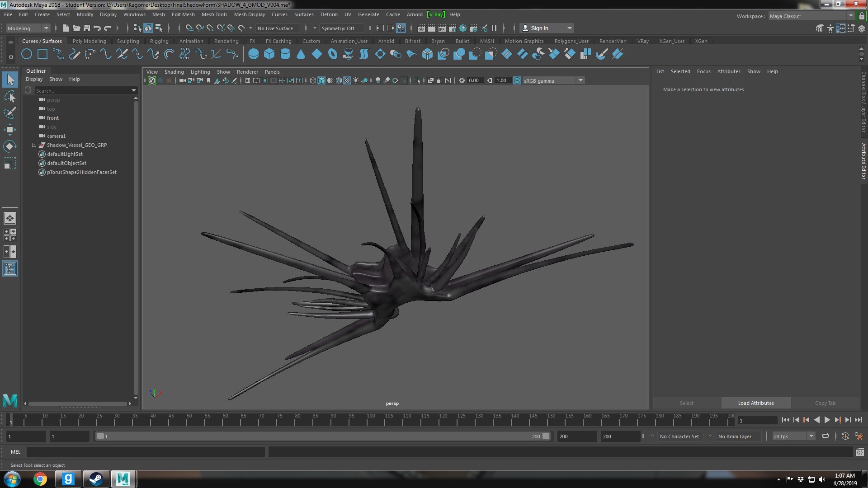Toggle the playback loop button

click(x=825, y=436)
